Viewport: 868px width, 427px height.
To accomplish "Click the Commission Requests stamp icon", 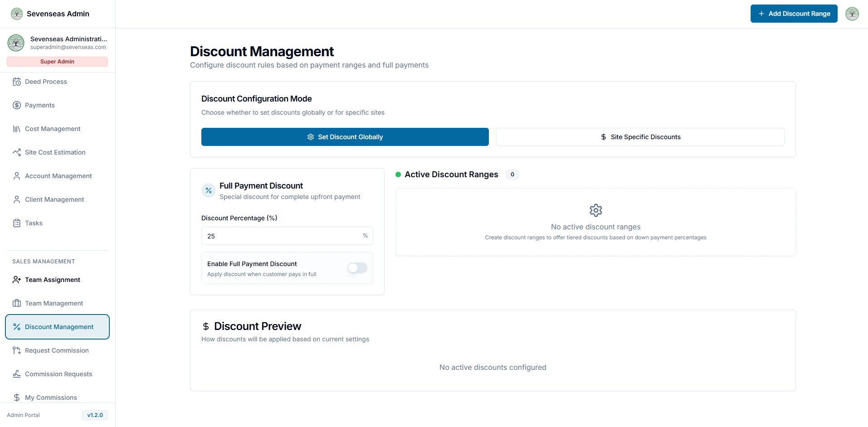I will click(17, 374).
